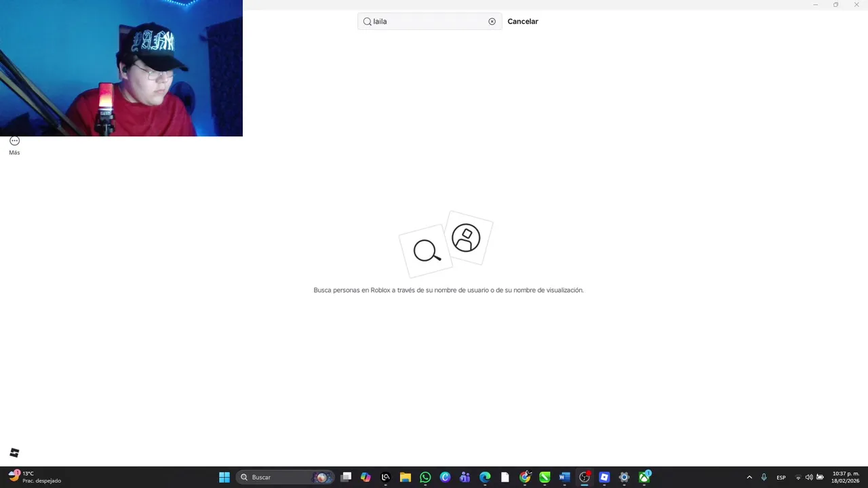Open Task View from the taskbar
Image resolution: width=868 pixels, height=488 pixels.
(346, 477)
